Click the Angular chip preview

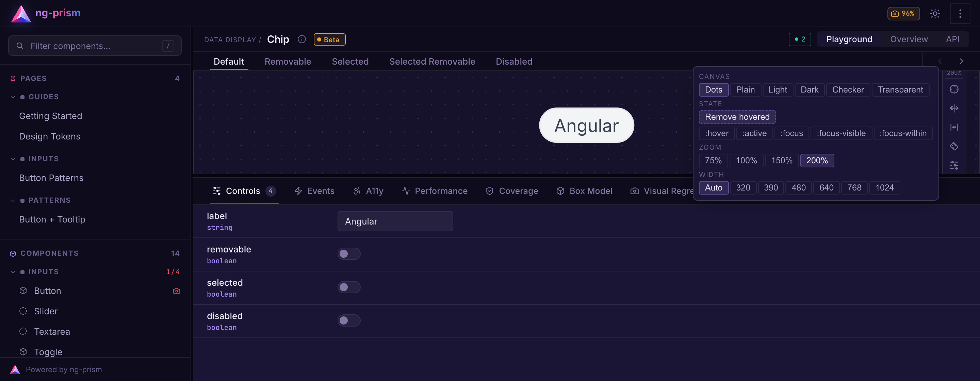click(x=586, y=126)
